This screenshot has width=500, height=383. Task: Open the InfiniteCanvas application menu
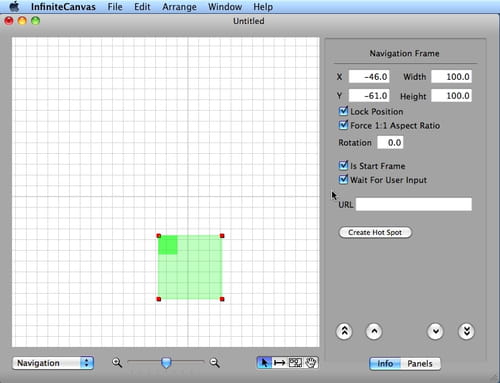(x=63, y=7)
